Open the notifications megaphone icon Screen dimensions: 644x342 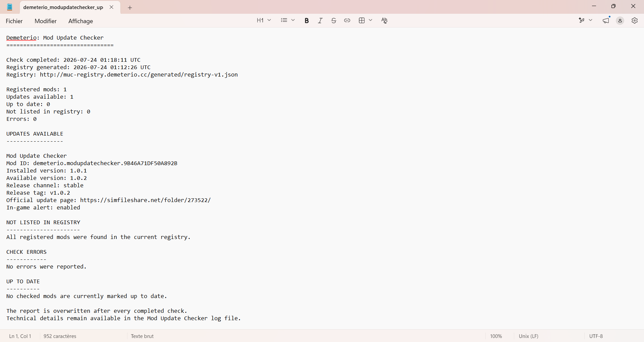606,20
